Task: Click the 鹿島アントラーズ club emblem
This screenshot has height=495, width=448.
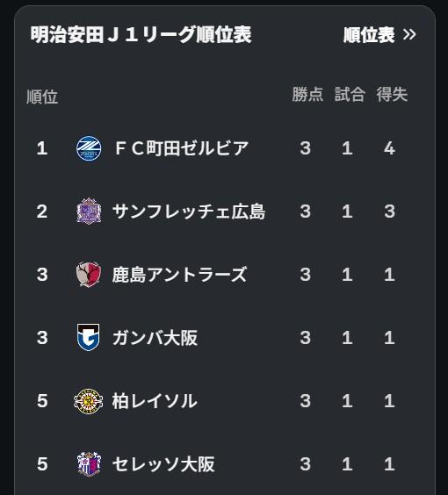Action: (89, 274)
